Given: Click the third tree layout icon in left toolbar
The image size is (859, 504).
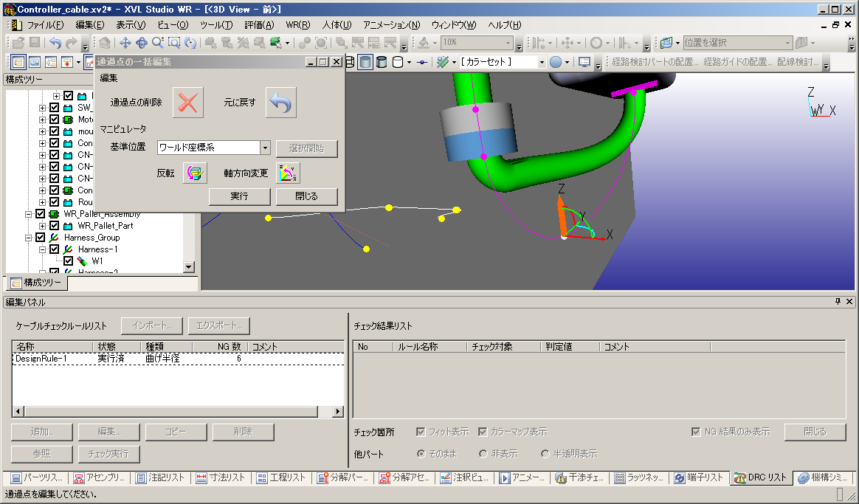Looking at the screenshot, I should [x=51, y=62].
